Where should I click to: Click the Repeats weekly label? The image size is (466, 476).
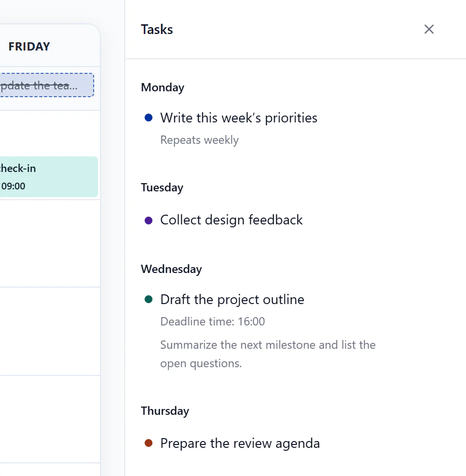pyautogui.click(x=200, y=140)
